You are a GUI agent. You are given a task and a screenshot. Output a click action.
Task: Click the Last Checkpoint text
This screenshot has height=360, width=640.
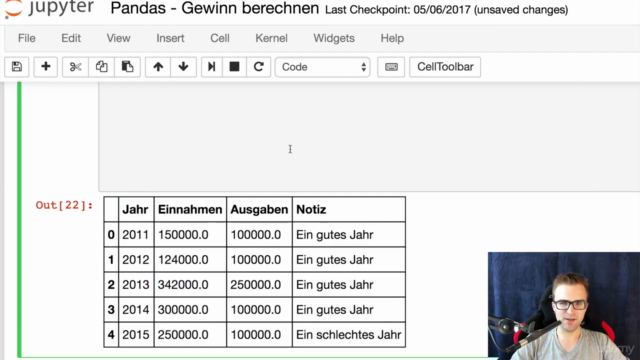447,9
